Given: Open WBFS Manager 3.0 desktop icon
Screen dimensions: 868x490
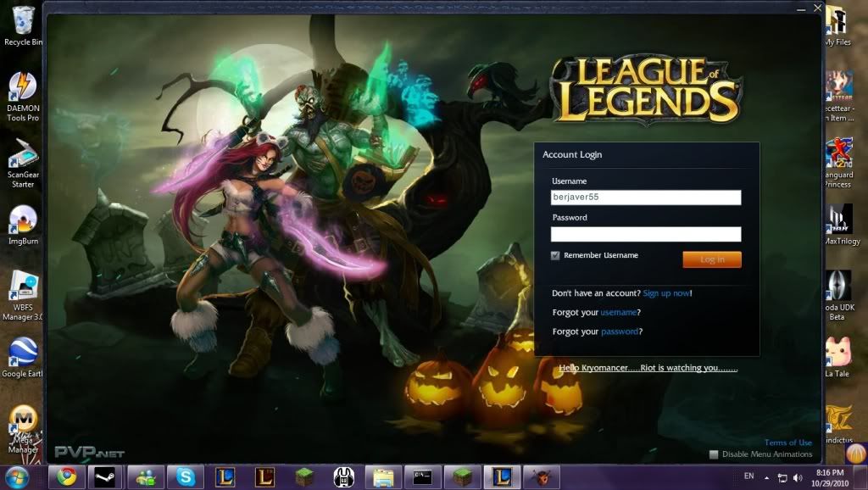Looking at the screenshot, I should (x=23, y=292).
